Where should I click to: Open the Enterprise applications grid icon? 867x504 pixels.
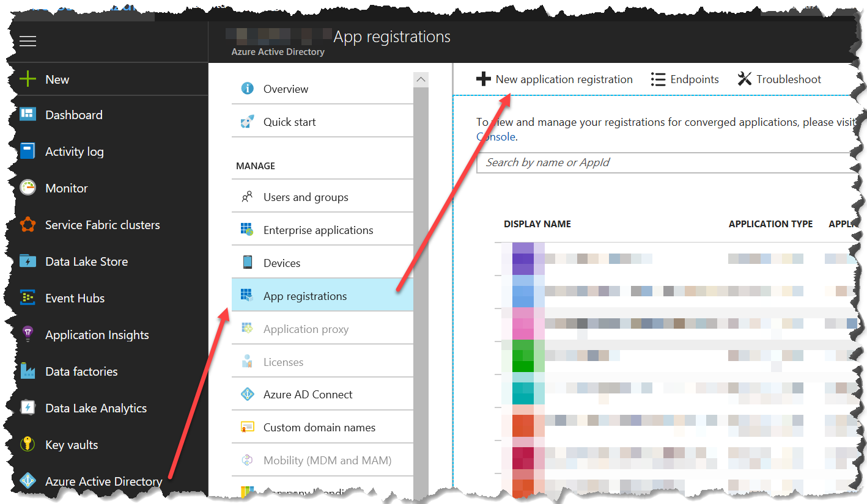[248, 230]
